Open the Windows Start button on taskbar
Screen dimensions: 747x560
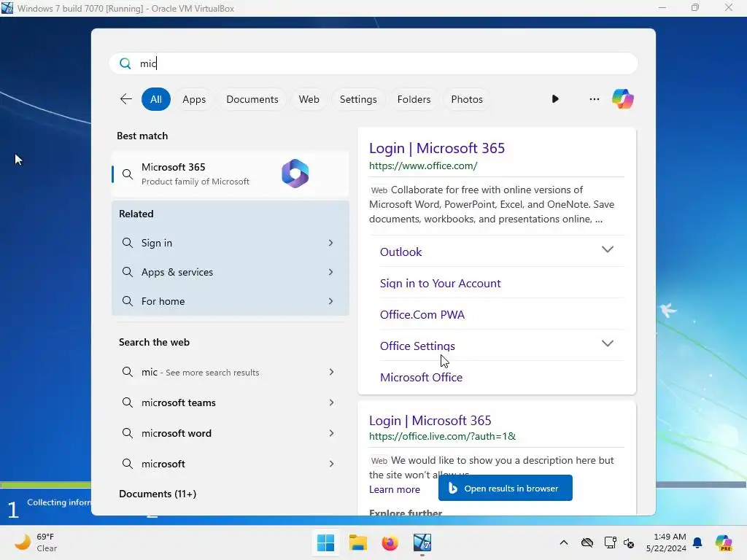[x=326, y=542]
